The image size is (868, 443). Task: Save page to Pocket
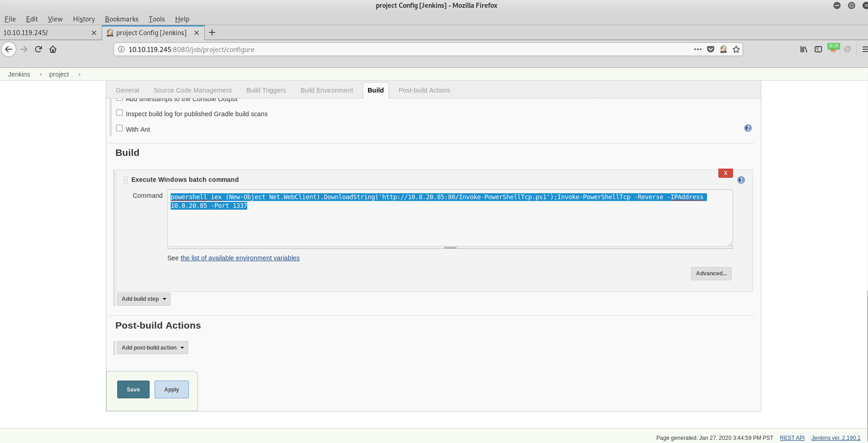tap(711, 49)
